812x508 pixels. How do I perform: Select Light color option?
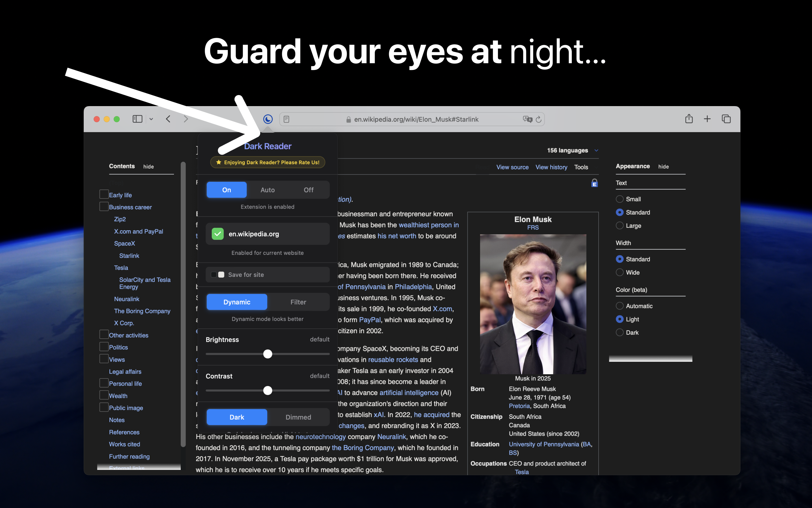click(619, 319)
